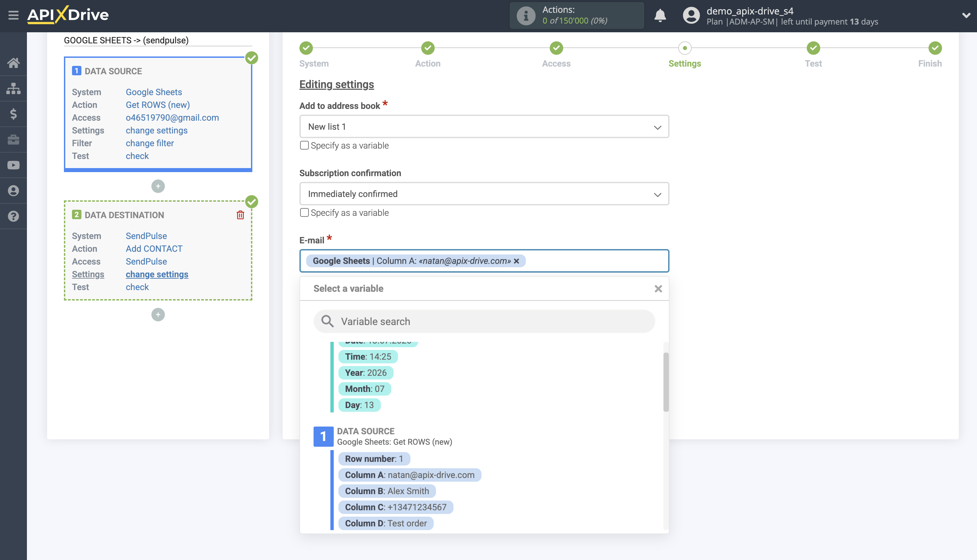This screenshot has height=560, width=977.
Task: Close the Select a variable panel
Action: pos(658,288)
